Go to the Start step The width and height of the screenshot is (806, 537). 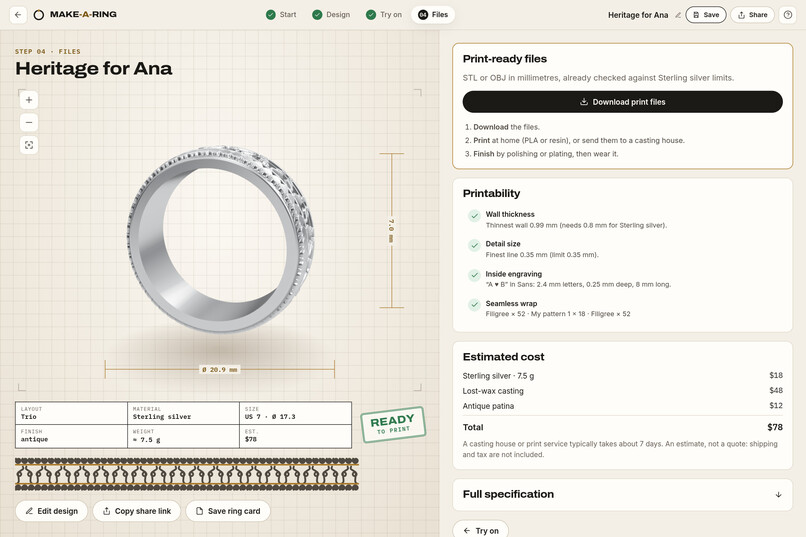[281, 15]
